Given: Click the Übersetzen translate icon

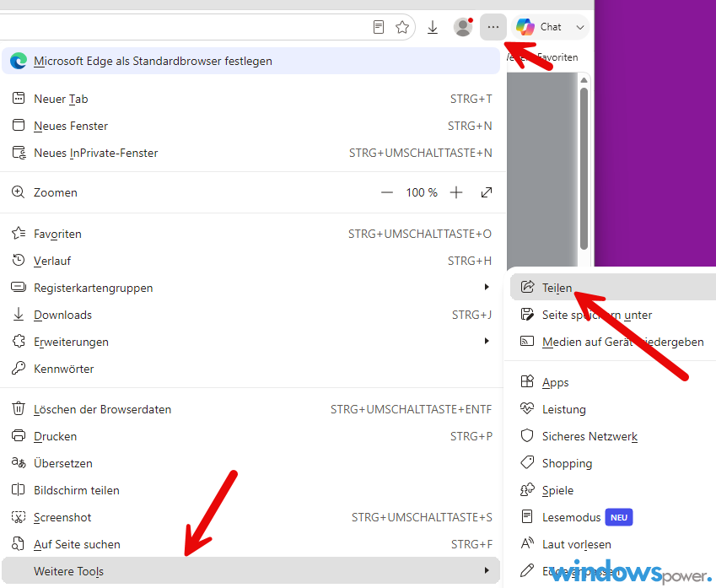Looking at the screenshot, I should 19,462.
